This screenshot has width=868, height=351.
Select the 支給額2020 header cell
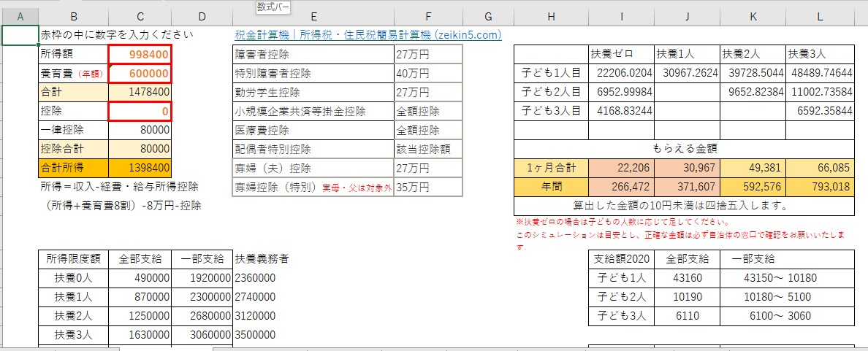(621, 259)
